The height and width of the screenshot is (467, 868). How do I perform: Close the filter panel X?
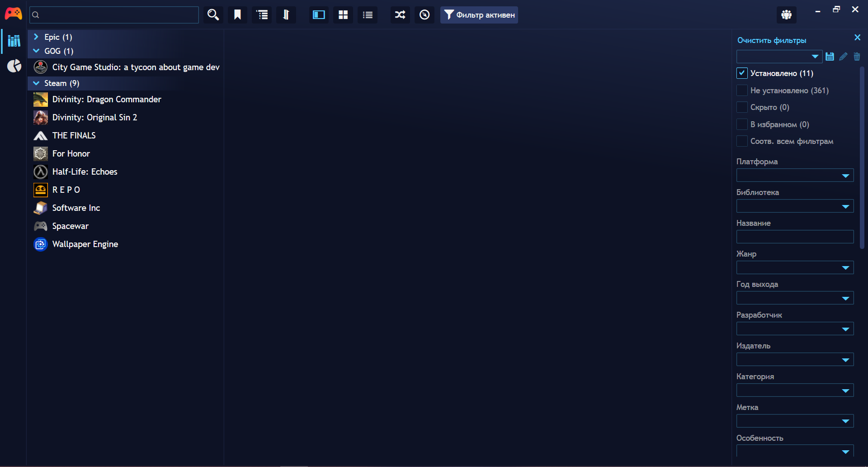click(857, 38)
